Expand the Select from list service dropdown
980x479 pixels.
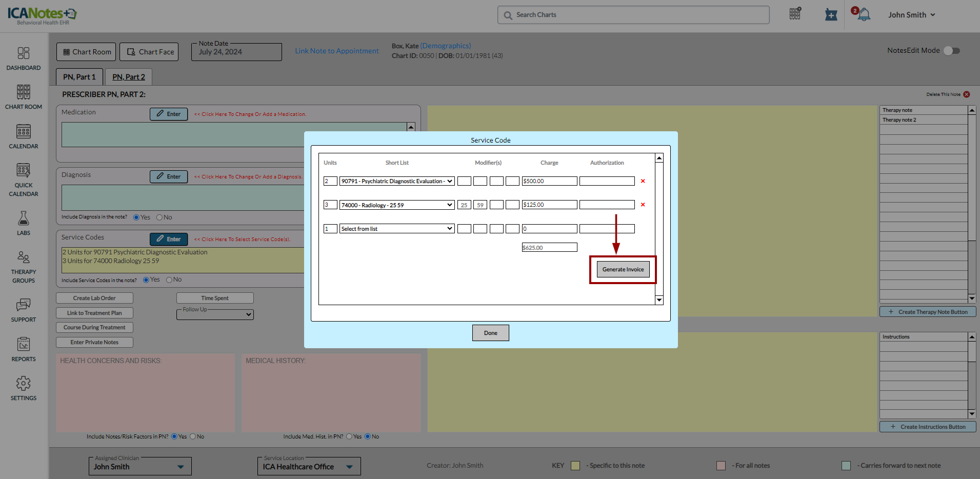[x=397, y=229]
